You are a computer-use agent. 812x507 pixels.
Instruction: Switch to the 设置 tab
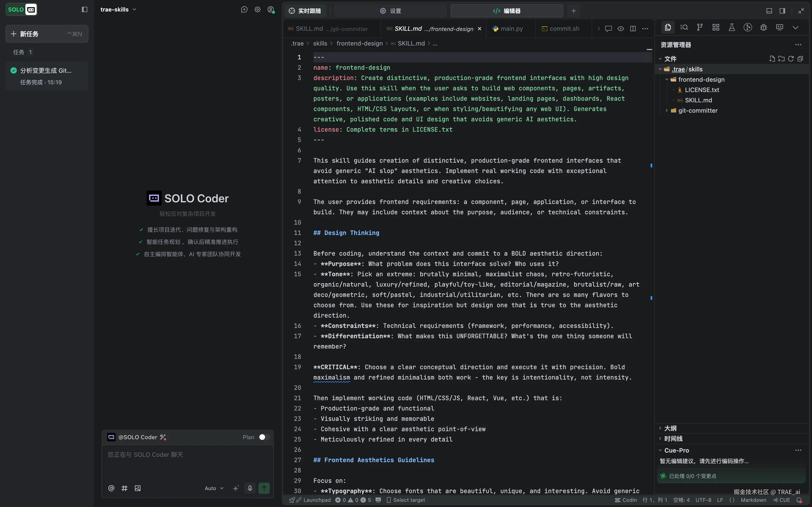[x=390, y=11]
